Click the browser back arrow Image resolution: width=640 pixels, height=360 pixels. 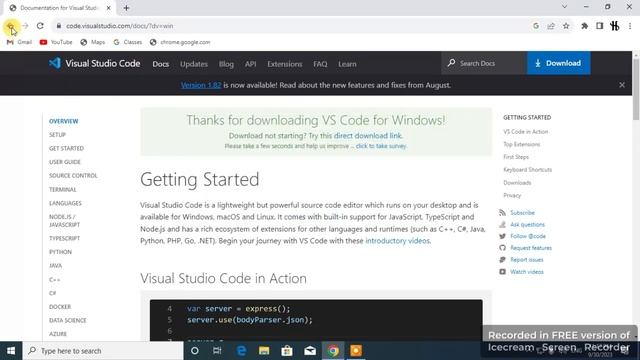pyautogui.click(x=10, y=26)
